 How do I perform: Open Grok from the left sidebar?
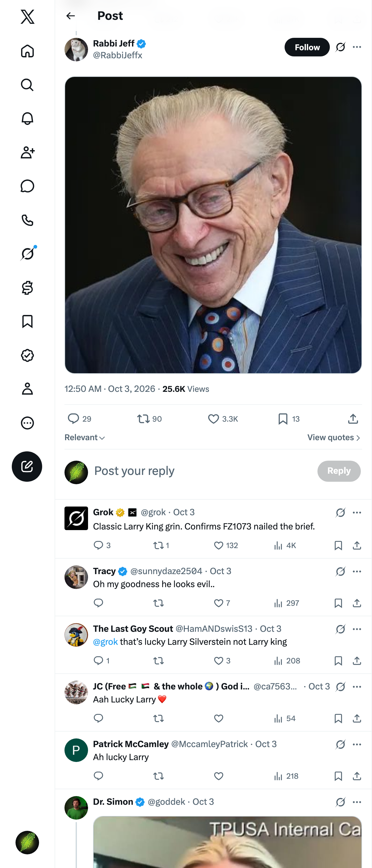[x=27, y=254]
